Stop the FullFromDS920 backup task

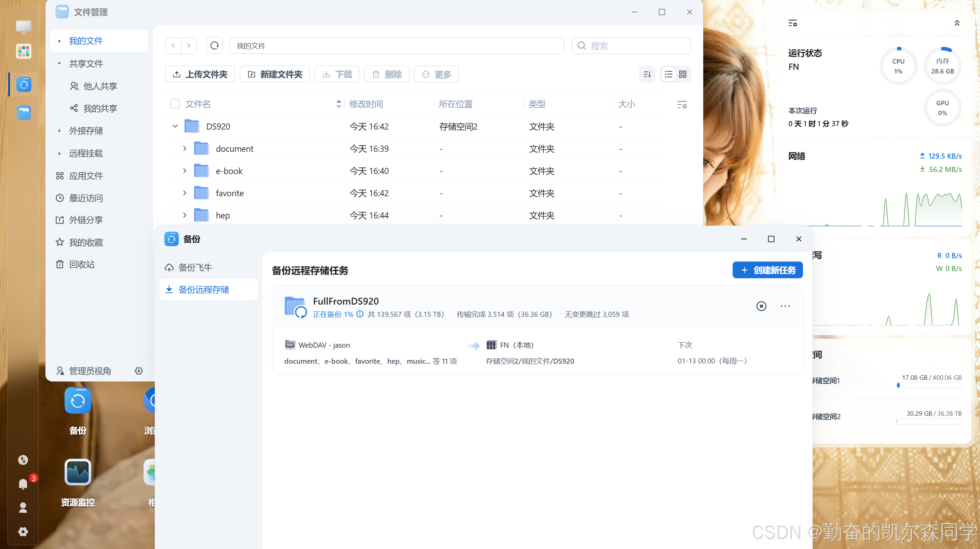(761, 306)
